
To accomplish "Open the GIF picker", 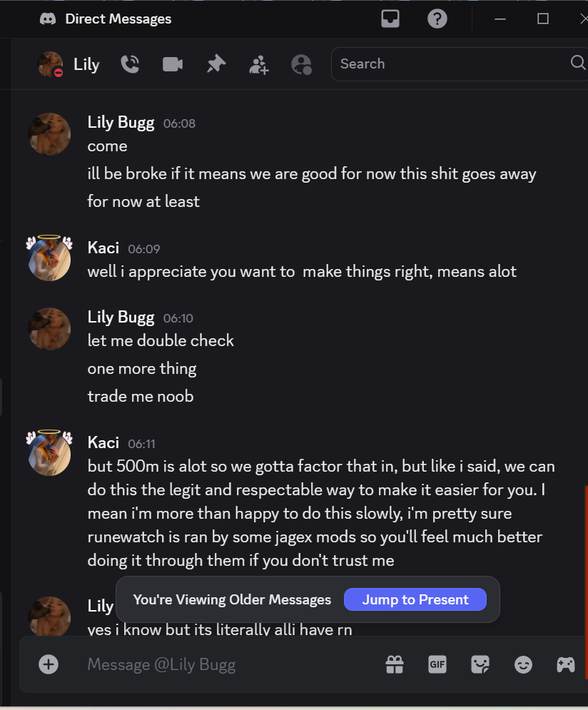I will pos(437,665).
